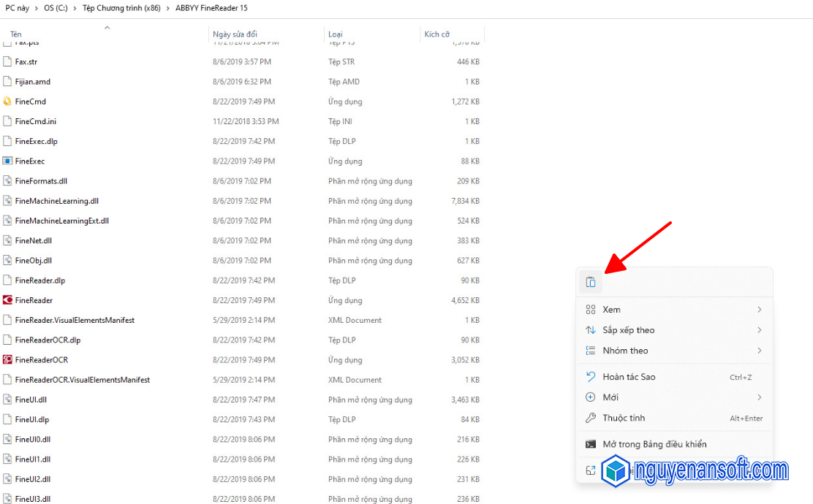
Task: Sort by Ngày sửa đổi column header
Action: pos(235,34)
